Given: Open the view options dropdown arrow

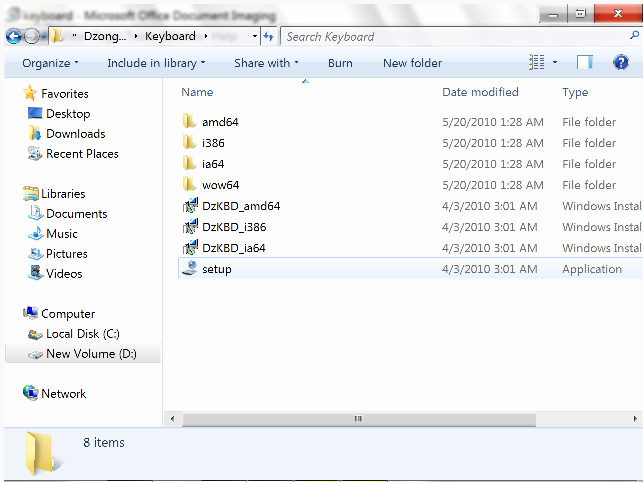Looking at the screenshot, I should pos(556,63).
